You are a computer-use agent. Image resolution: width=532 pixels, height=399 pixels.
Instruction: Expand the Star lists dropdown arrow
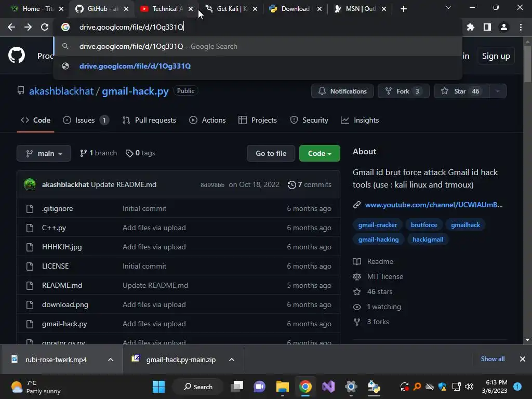(498, 91)
